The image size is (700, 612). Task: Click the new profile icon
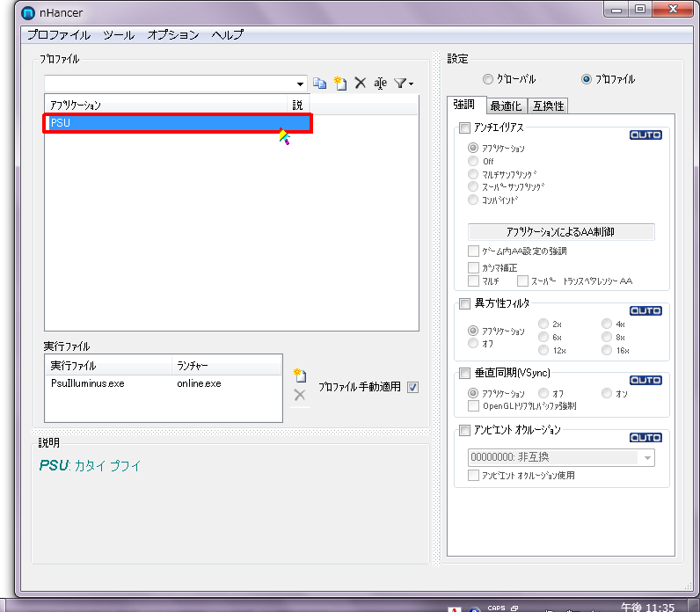click(x=340, y=83)
